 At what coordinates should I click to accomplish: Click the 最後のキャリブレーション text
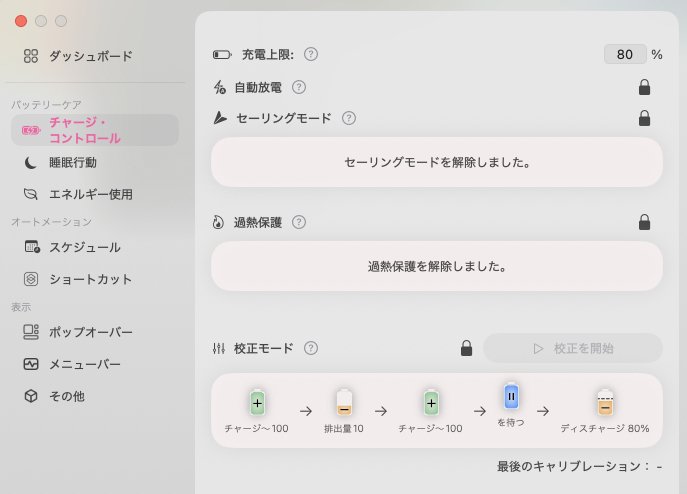coord(579,466)
